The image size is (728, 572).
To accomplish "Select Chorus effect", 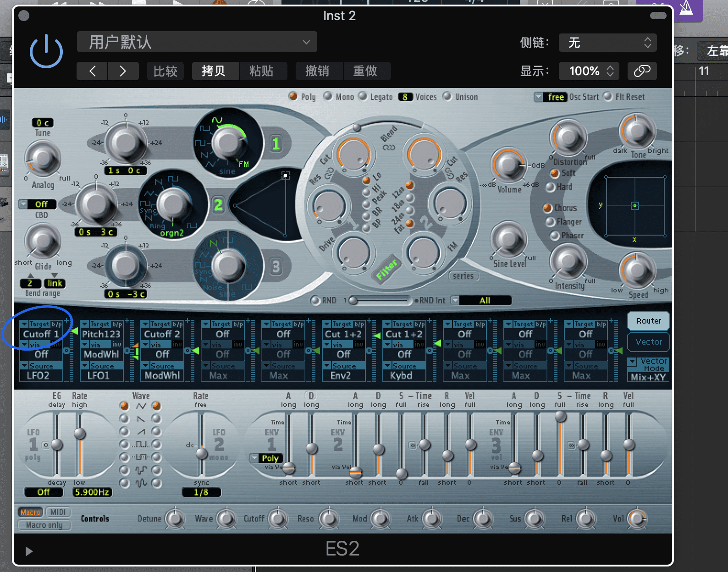I will 547,208.
